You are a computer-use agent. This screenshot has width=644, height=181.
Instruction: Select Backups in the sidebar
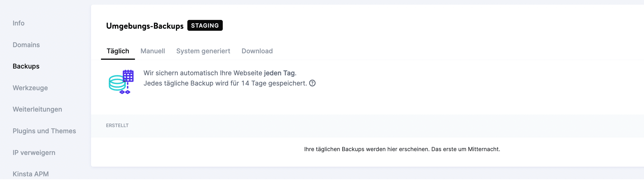pyautogui.click(x=26, y=66)
